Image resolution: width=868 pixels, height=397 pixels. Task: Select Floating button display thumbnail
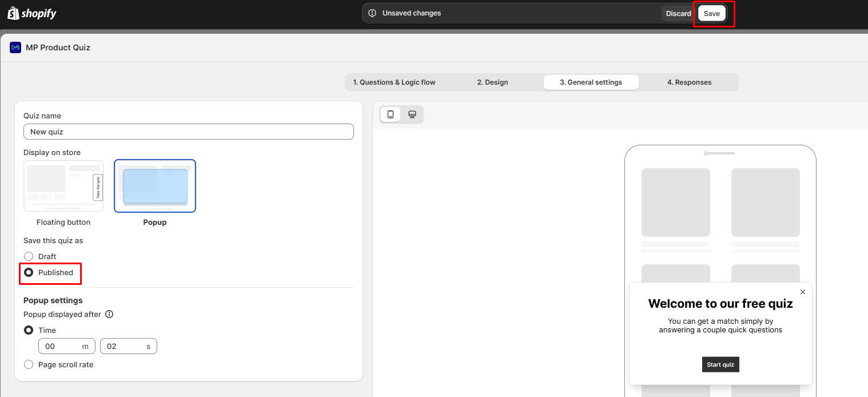click(63, 186)
